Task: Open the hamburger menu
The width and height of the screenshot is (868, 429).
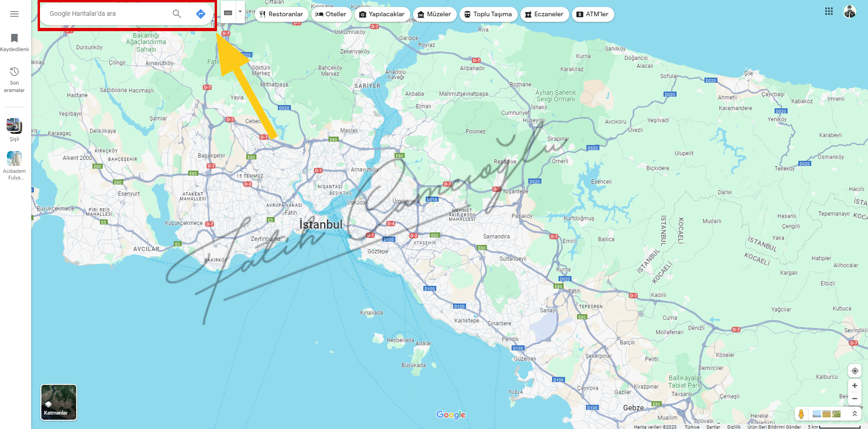Action: point(14,14)
